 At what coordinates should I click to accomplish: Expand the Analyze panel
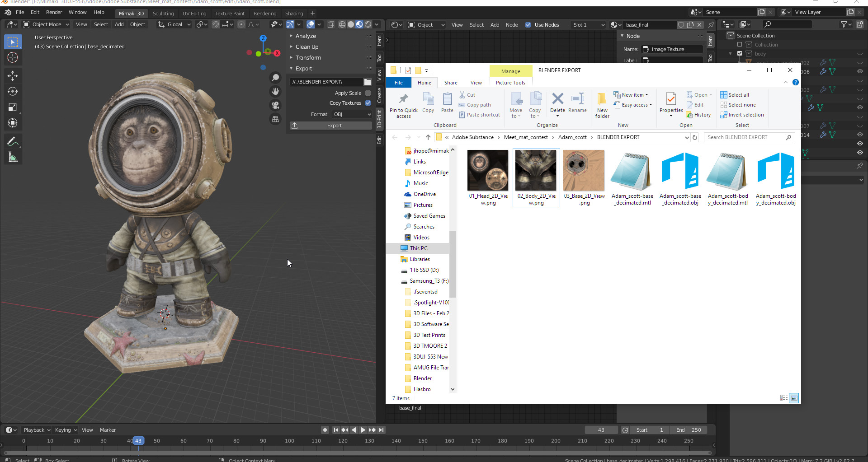pos(306,36)
